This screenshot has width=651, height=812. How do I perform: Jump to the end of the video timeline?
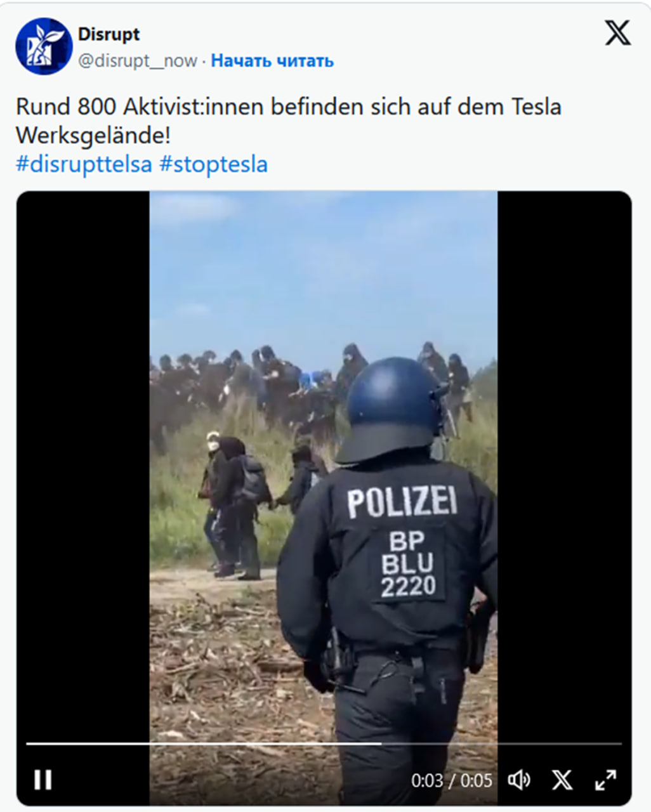point(620,743)
